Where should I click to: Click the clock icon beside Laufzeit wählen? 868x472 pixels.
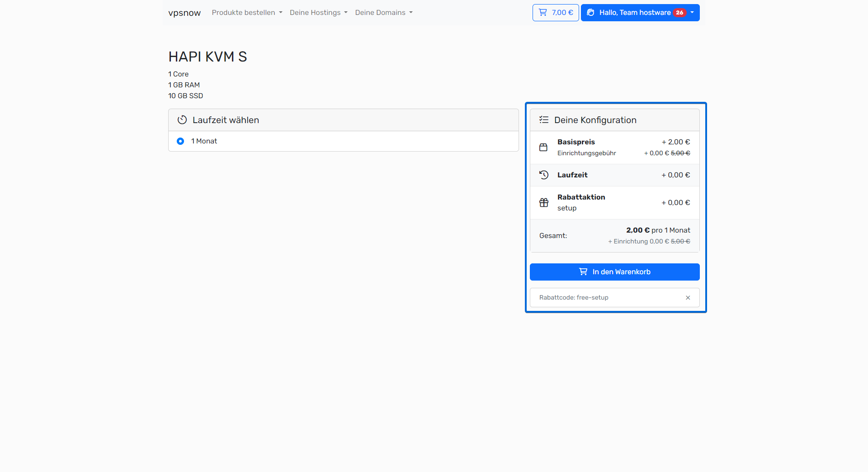(x=182, y=120)
